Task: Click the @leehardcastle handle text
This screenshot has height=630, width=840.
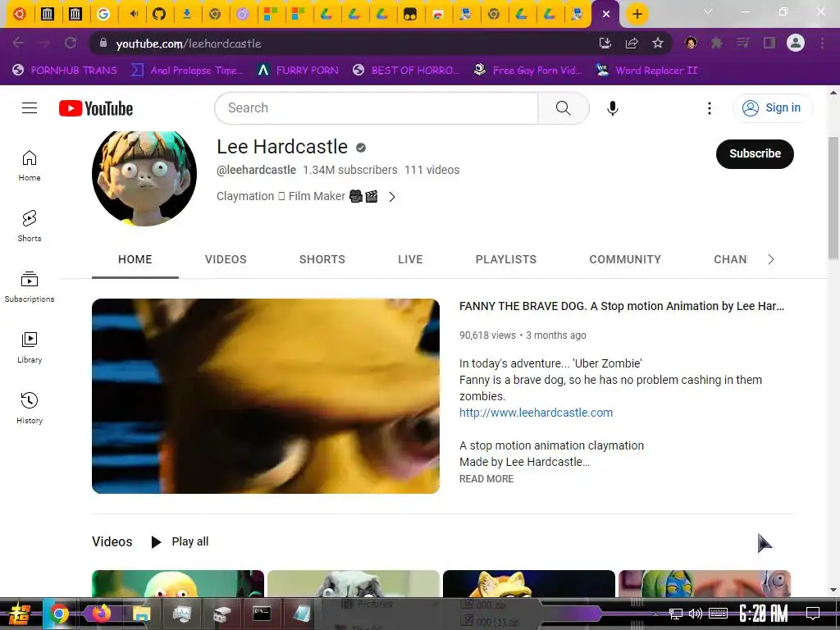Action: click(256, 170)
